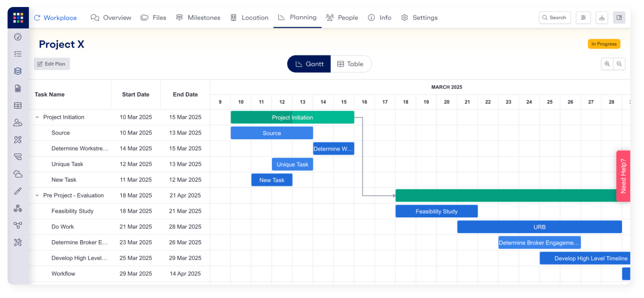Switch to the Milestones tab
The width and height of the screenshot is (644, 298).
198,18
